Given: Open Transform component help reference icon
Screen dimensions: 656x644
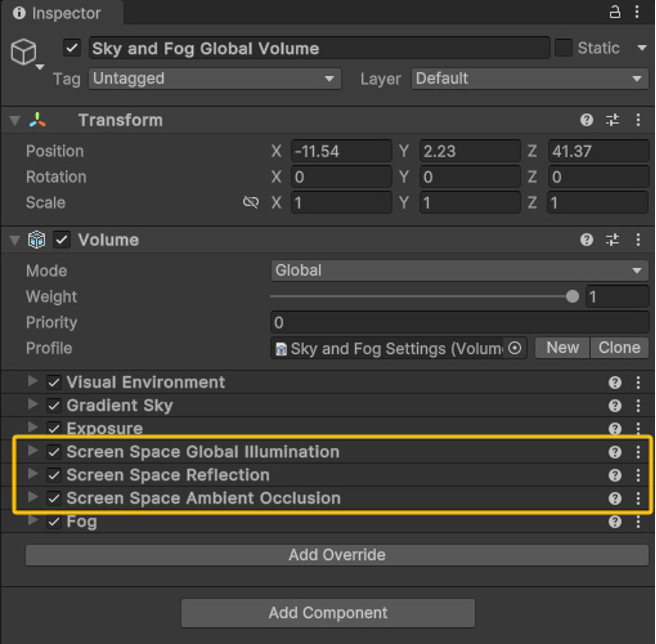Looking at the screenshot, I should [587, 120].
